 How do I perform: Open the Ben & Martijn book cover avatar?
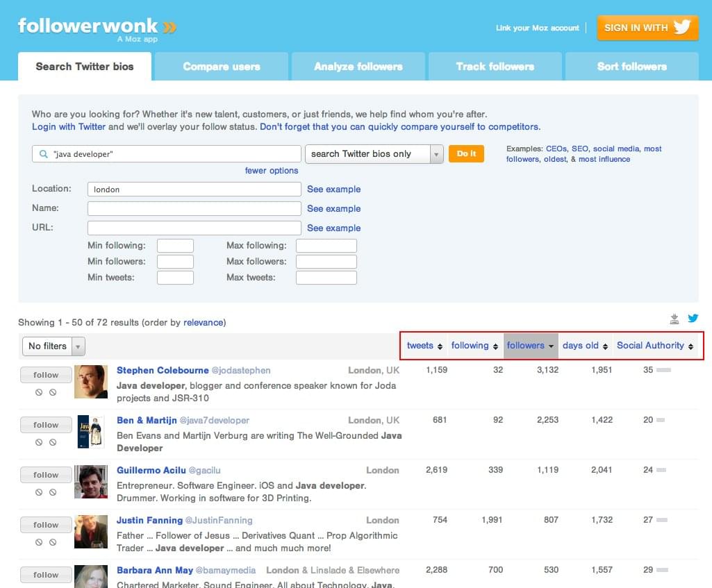pos(91,432)
